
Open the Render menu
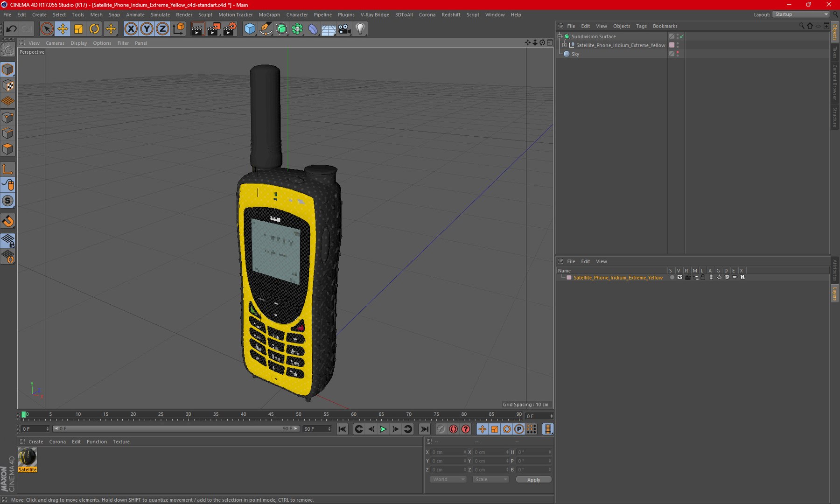coord(184,15)
